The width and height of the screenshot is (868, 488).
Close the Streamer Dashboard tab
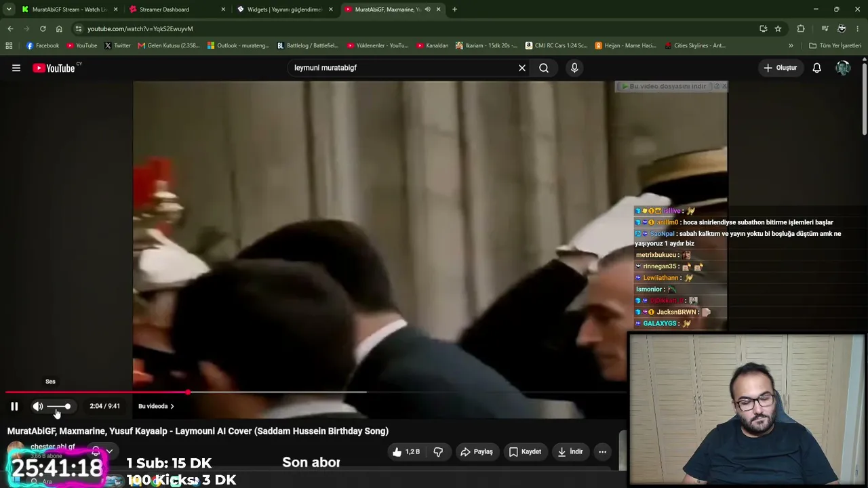click(x=223, y=9)
